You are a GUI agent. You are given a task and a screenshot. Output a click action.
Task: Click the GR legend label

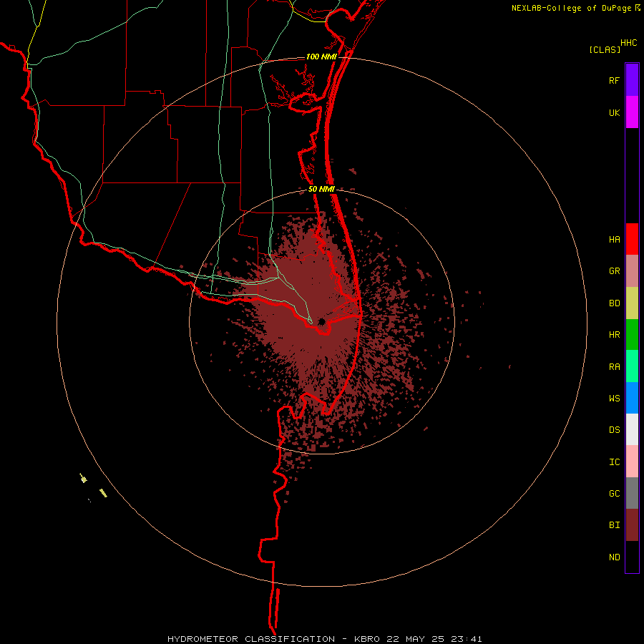click(x=614, y=271)
